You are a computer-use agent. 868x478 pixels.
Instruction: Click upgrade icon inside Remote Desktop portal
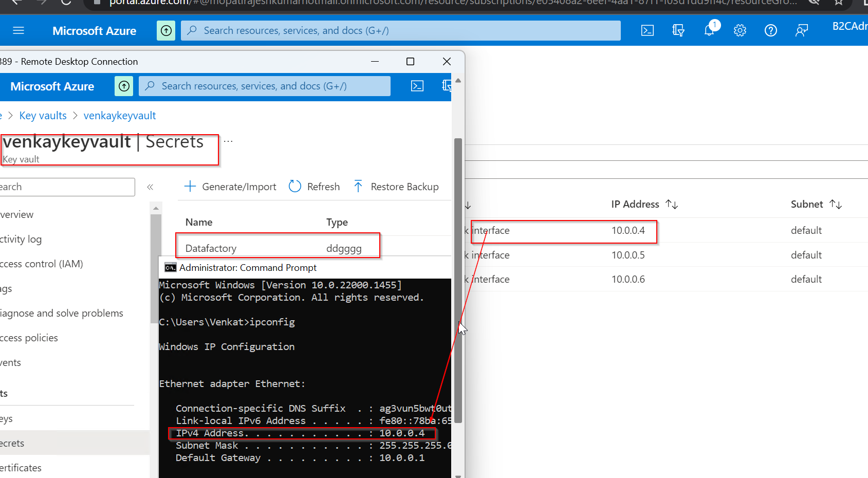click(124, 86)
